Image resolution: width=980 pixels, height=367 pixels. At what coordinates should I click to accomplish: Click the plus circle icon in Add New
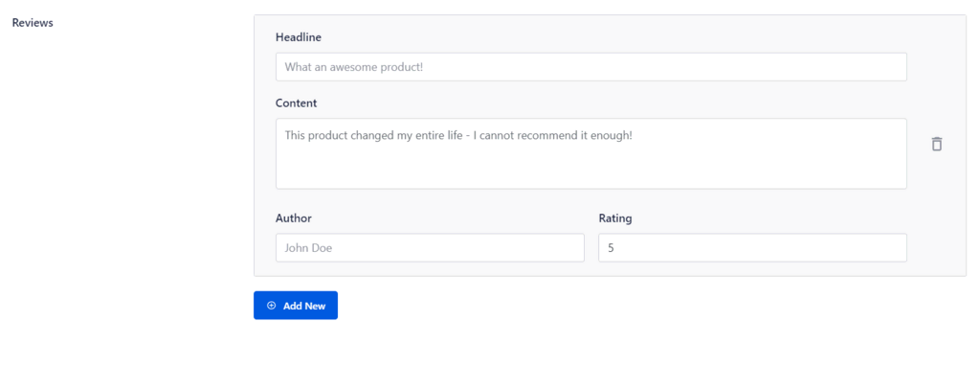271,306
